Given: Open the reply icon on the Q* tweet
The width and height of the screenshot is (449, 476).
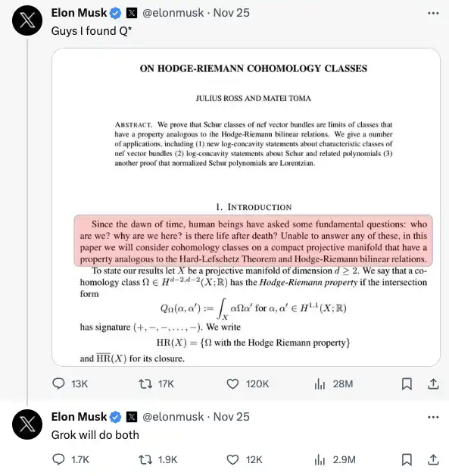Looking at the screenshot, I should coord(58,384).
